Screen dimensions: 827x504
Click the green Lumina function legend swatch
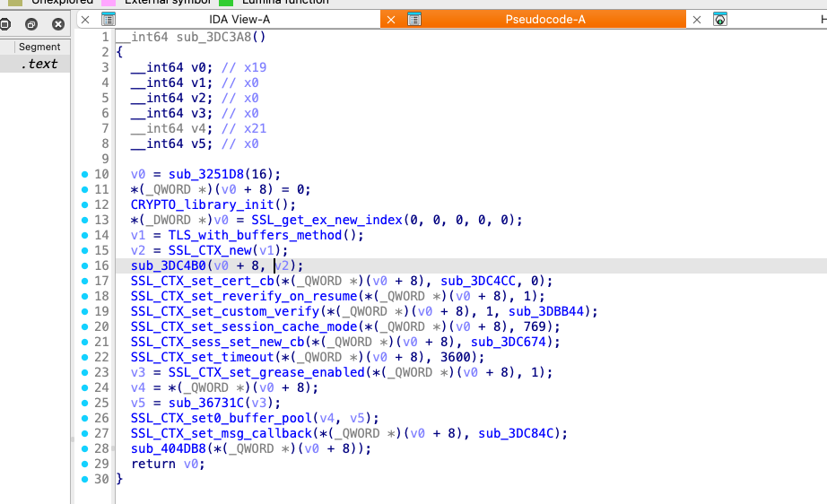click(x=226, y=2)
